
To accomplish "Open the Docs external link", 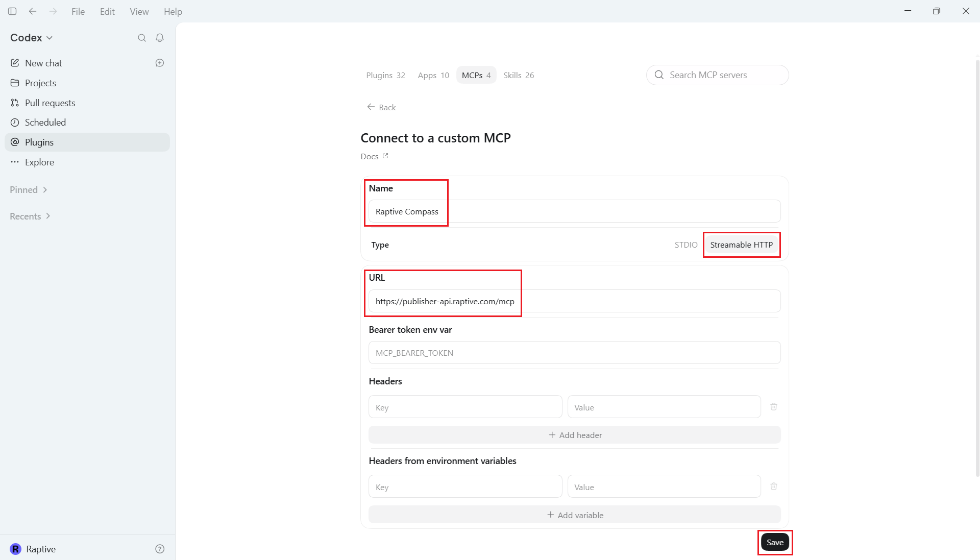I will (374, 156).
